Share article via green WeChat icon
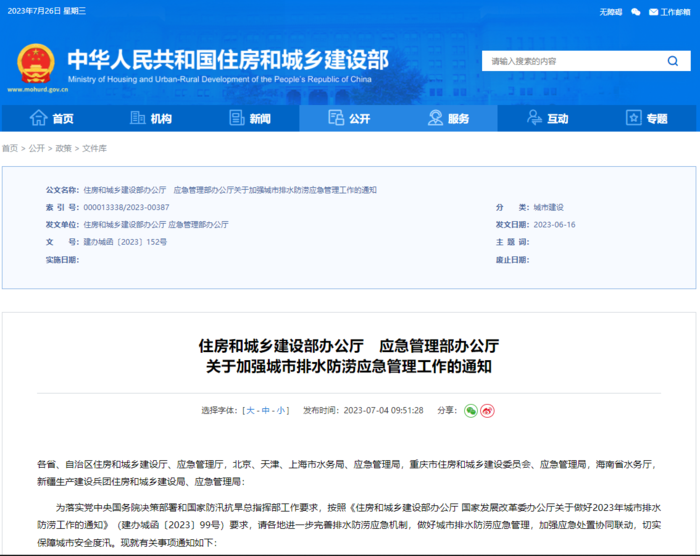 pyautogui.click(x=471, y=410)
